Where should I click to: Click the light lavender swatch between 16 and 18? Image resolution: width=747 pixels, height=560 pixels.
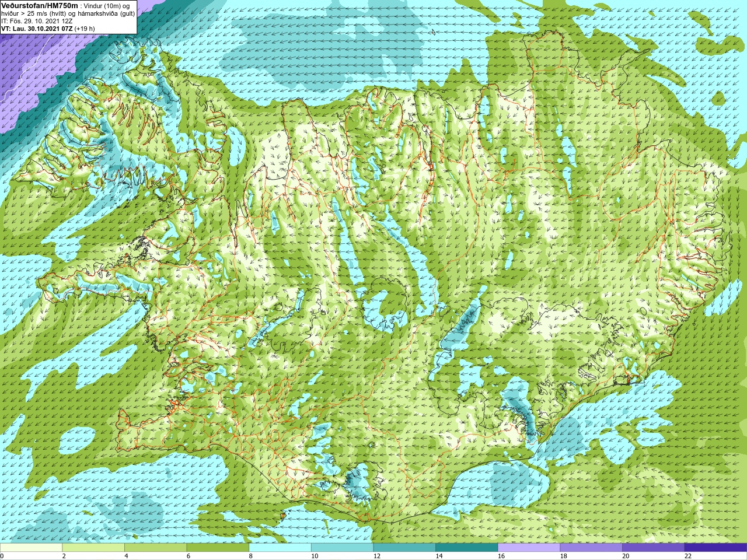tap(529, 548)
